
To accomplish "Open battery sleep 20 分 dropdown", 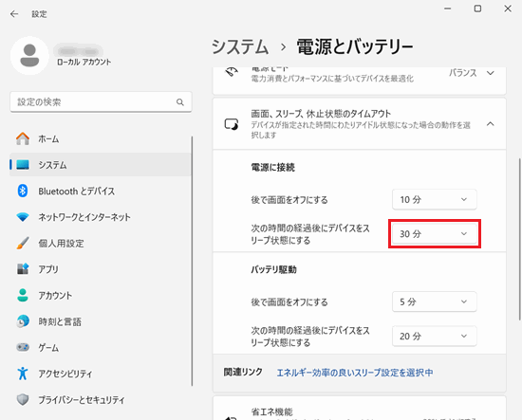I will click(x=434, y=336).
